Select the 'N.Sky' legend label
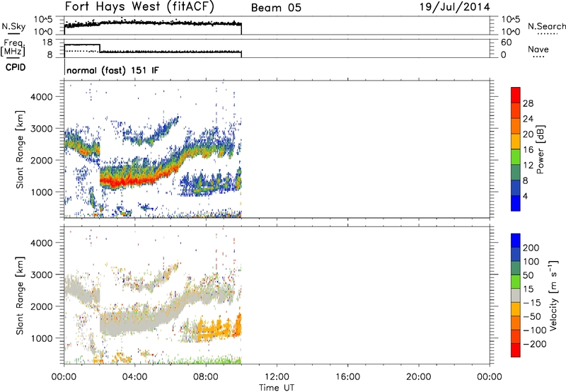The image size is (566, 392). coord(13,26)
